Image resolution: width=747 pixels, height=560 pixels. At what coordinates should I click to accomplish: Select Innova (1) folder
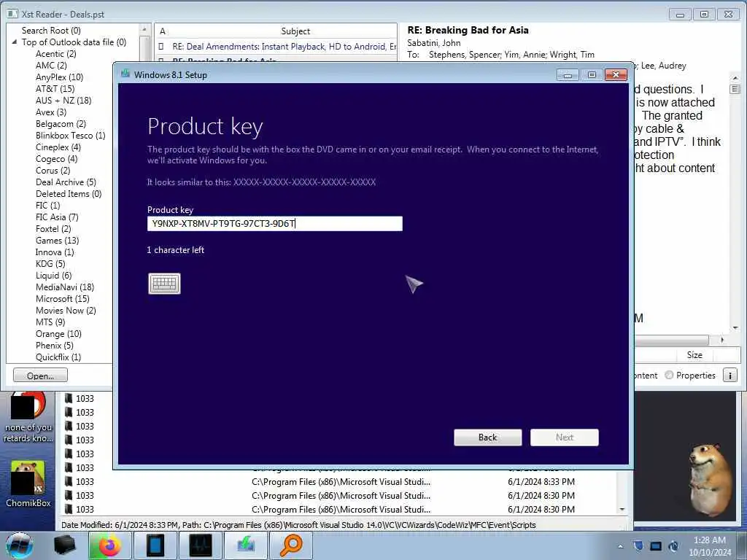(x=55, y=252)
